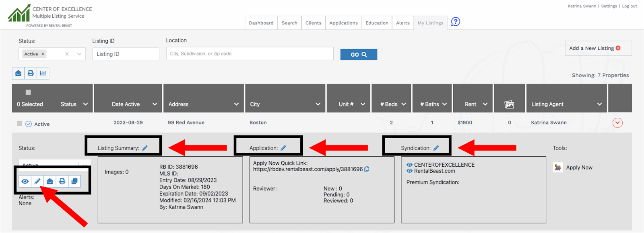Switch to the Applications tab

[343, 23]
